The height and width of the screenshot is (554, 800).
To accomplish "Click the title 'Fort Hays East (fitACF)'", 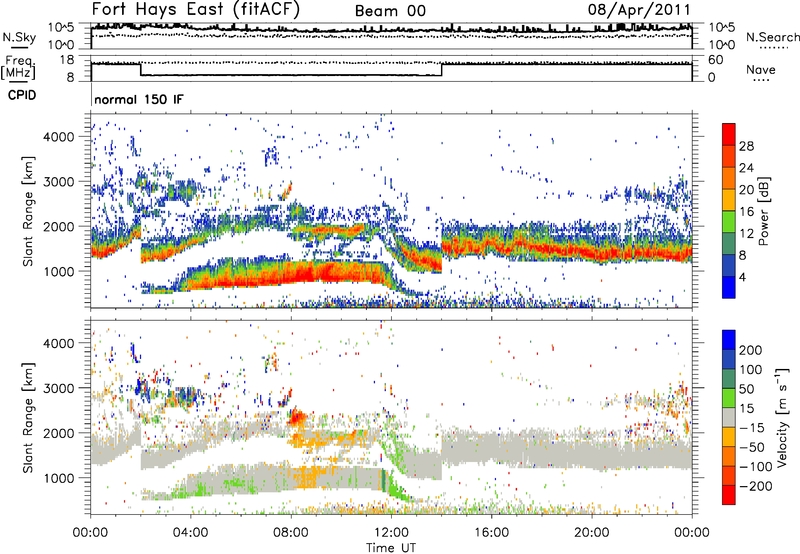I will point(196,10).
